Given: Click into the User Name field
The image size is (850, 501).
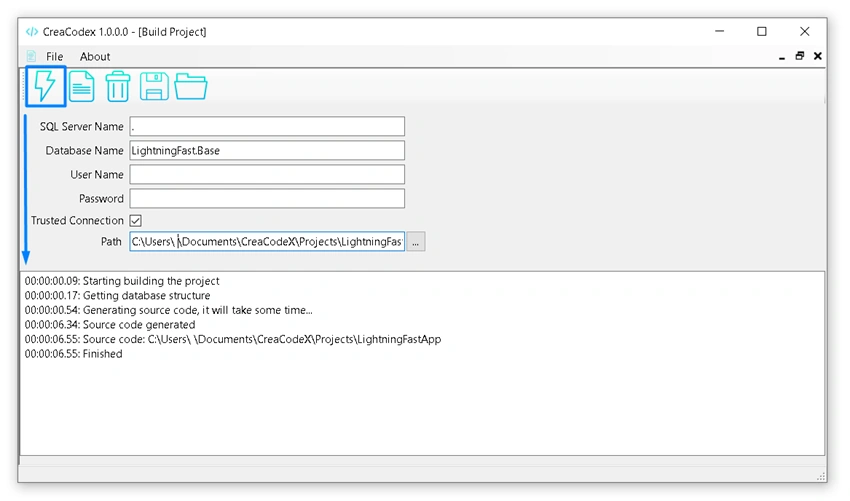Looking at the screenshot, I should [267, 175].
